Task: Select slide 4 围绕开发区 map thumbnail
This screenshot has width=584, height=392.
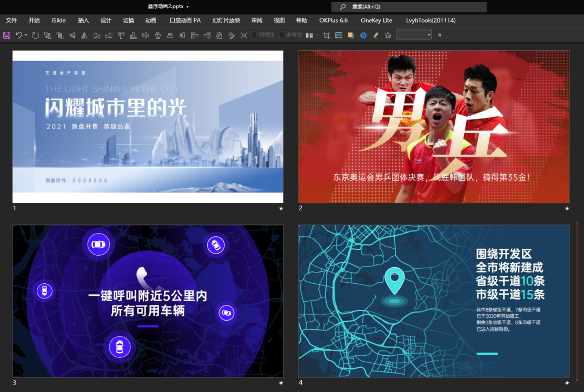Action: 434,301
